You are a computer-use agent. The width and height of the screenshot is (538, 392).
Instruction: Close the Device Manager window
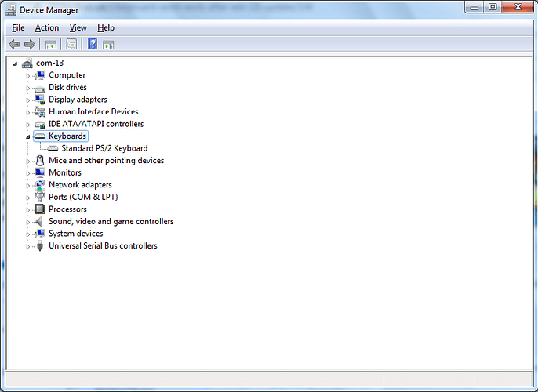click(x=518, y=7)
